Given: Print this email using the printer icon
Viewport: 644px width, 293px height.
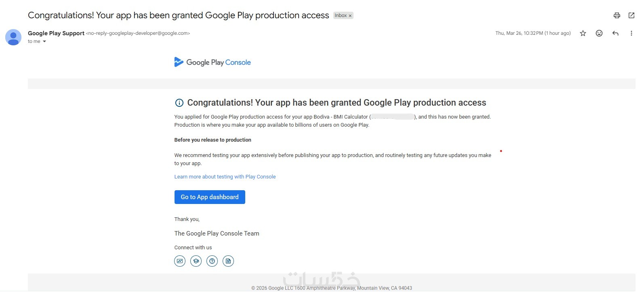Looking at the screenshot, I should pos(617,15).
